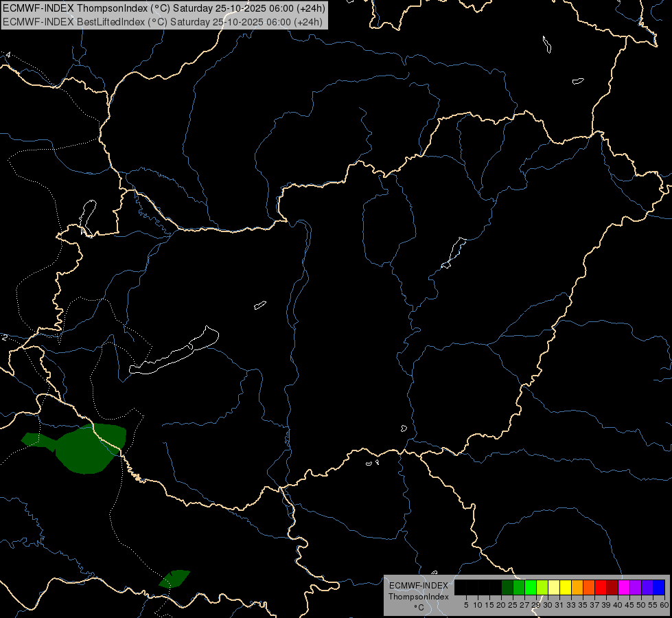Click the small green patch near bottom border
672x618 pixels.
[x=174, y=579]
